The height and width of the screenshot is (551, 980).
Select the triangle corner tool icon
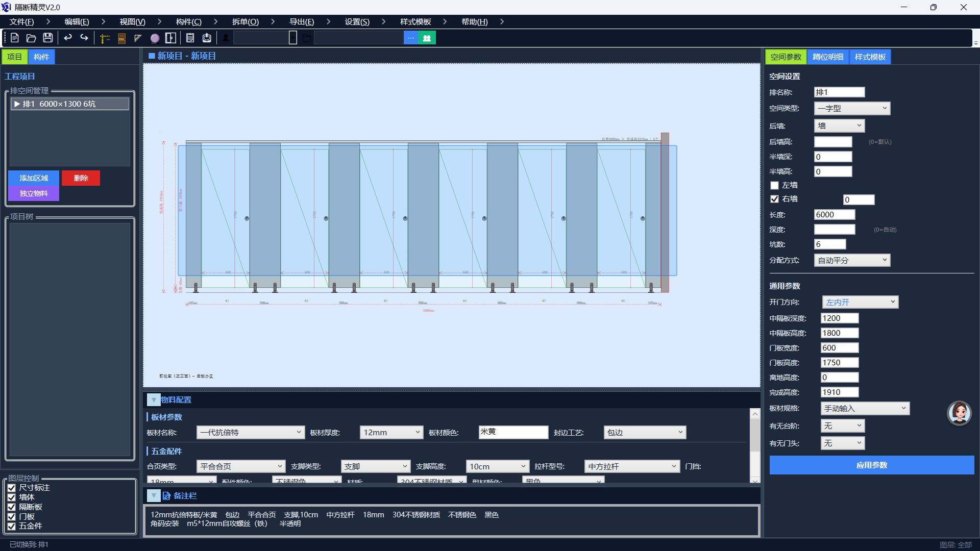point(138,38)
